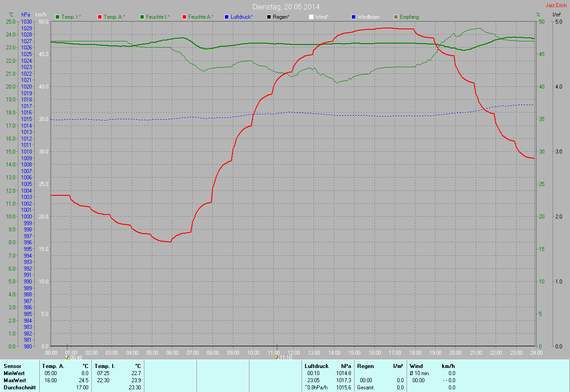
Task: Click the MaxWert row label
Action: click(15, 380)
